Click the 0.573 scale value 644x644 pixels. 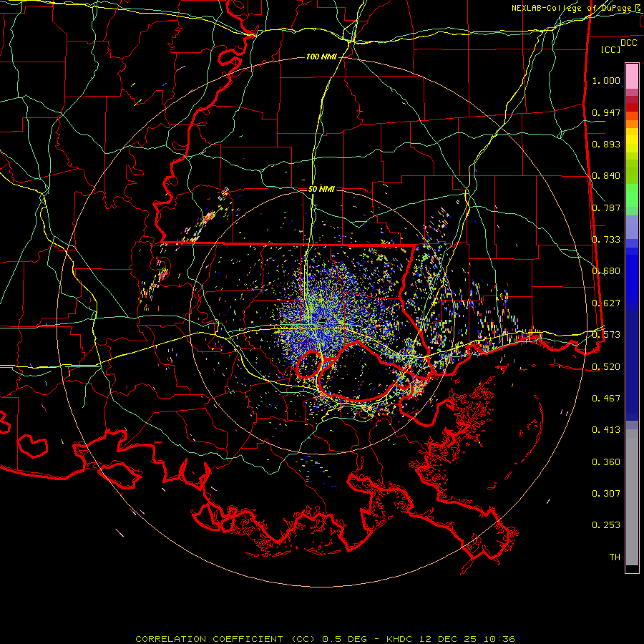pyautogui.click(x=606, y=335)
